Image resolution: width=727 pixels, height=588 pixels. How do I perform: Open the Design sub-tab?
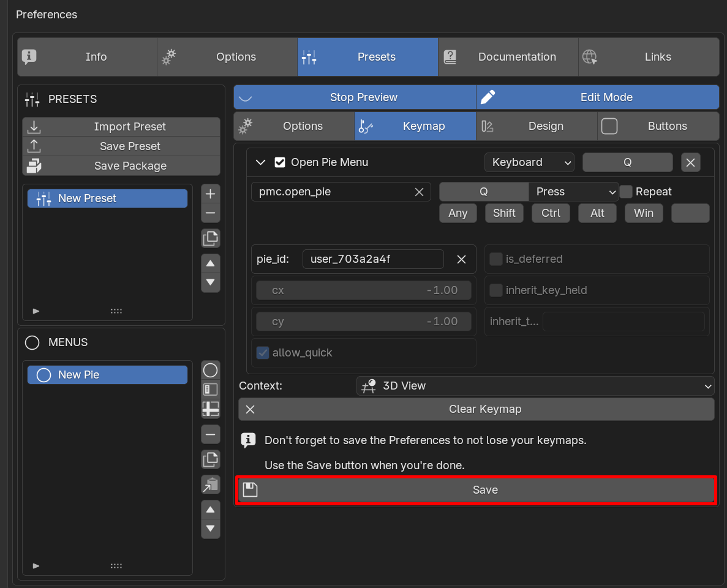pyautogui.click(x=537, y=126)
